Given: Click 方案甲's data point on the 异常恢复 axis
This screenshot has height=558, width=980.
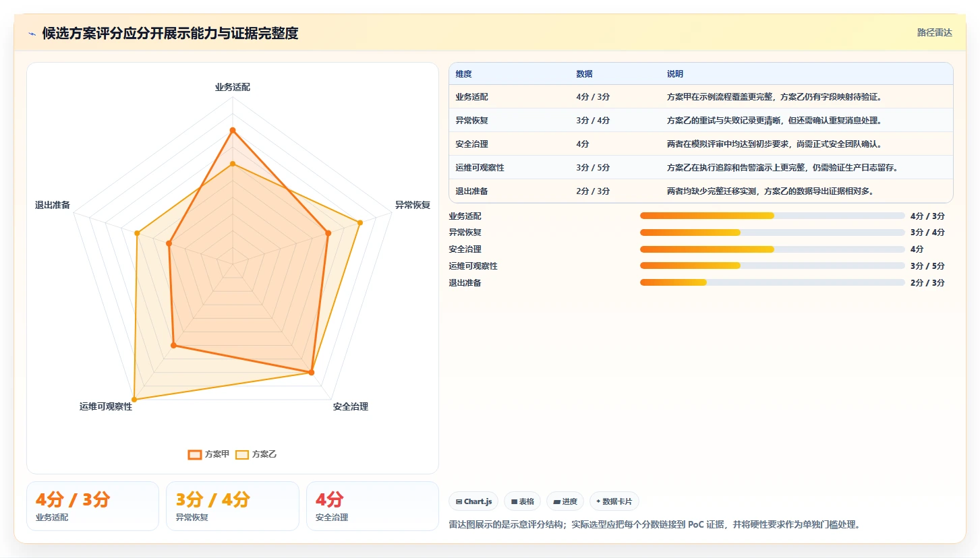Looking at the screenshot, I should point(328,233).
